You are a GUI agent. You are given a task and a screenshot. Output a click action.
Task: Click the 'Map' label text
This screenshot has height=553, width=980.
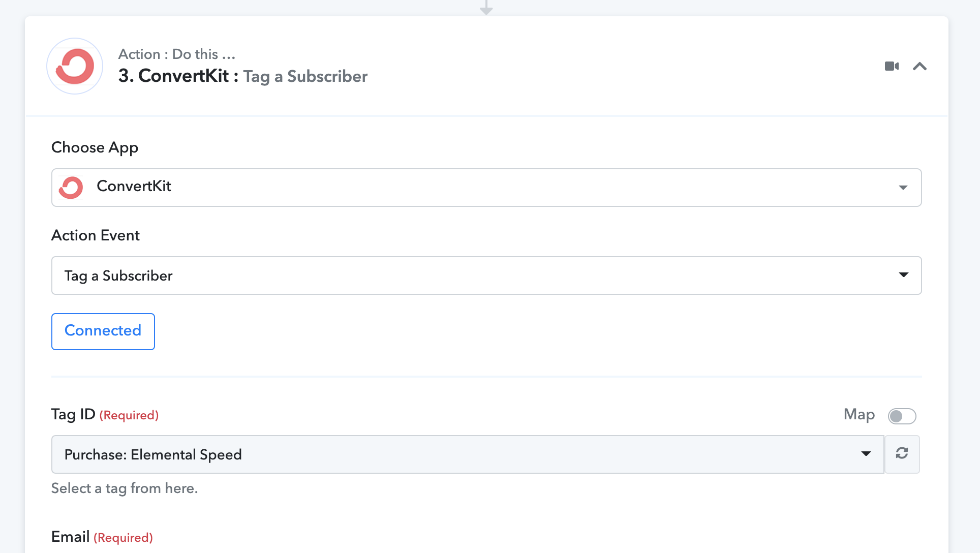pyautogui.click(x=859, y=415)
